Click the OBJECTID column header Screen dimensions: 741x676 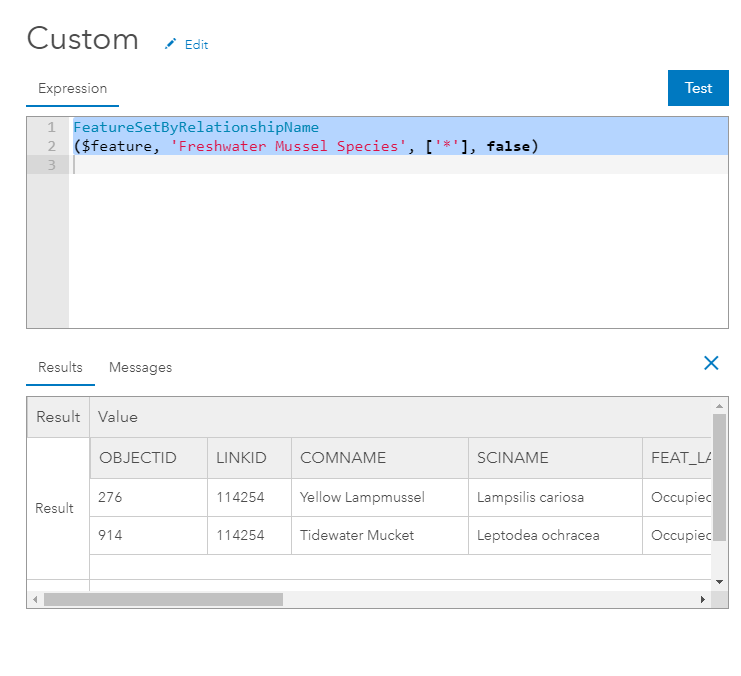138,458
